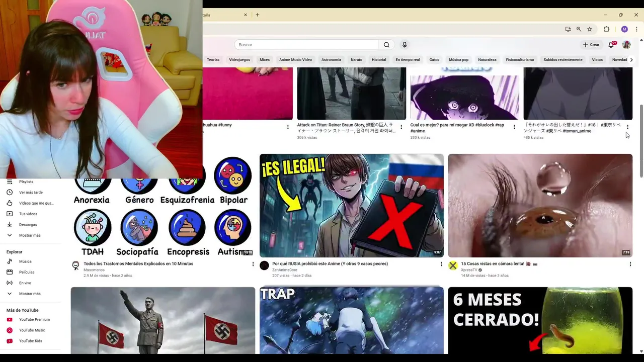Show more category chips with right arrow

click(632, 60)
